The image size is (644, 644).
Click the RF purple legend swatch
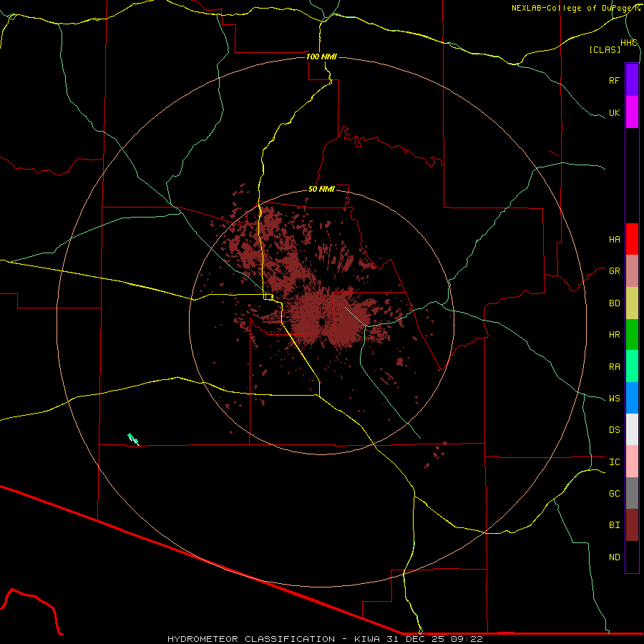point(632,80)
